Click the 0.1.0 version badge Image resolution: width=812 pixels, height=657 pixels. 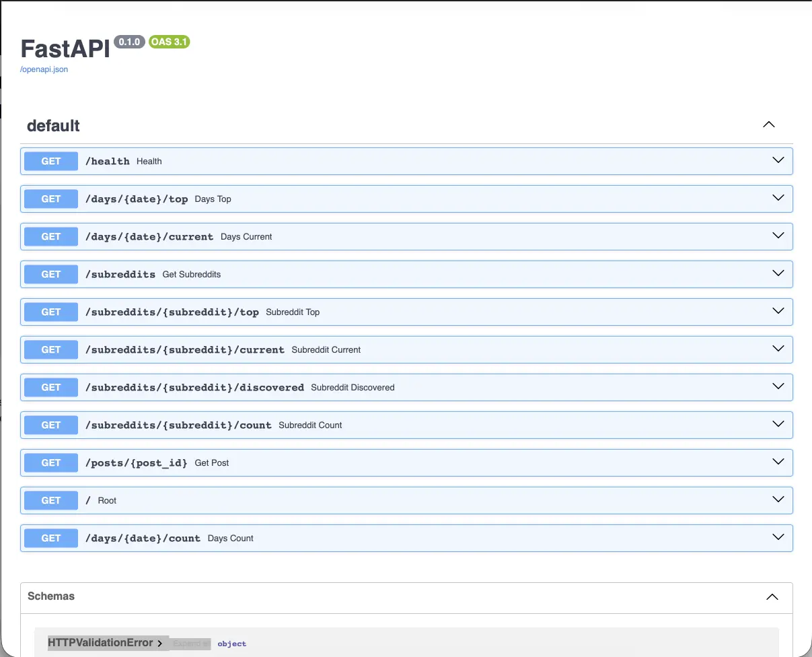pos(129,42)
